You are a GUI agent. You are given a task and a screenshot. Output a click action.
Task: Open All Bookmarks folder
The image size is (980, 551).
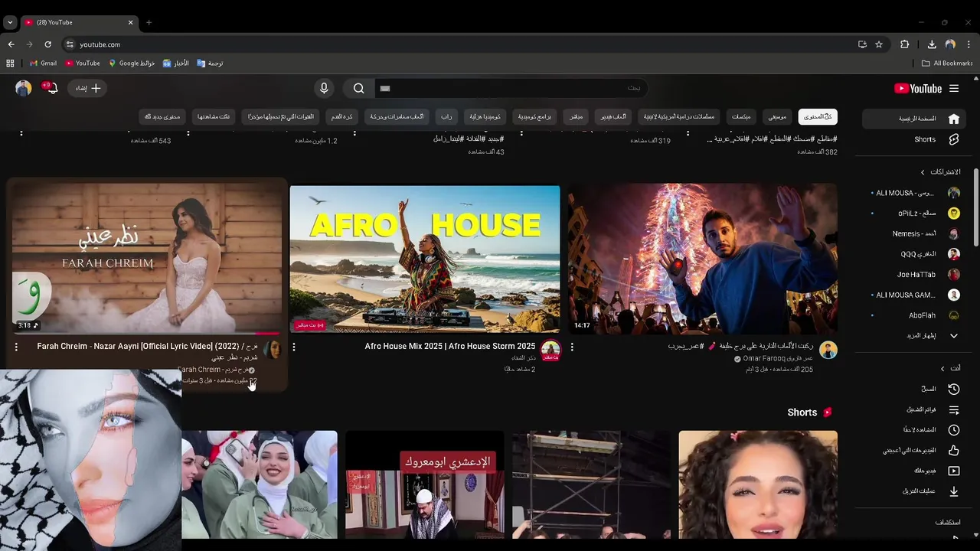[x=947, y=64]
